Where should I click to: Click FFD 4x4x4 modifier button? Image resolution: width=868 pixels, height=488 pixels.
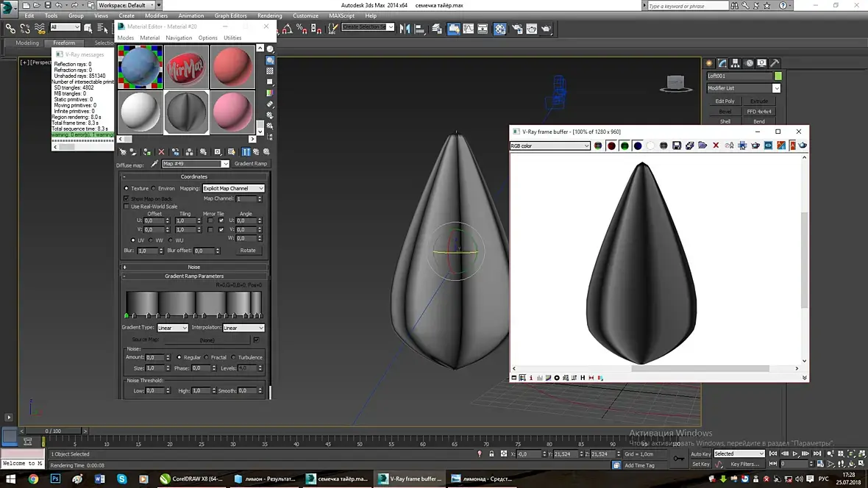[x=759, y=111]
